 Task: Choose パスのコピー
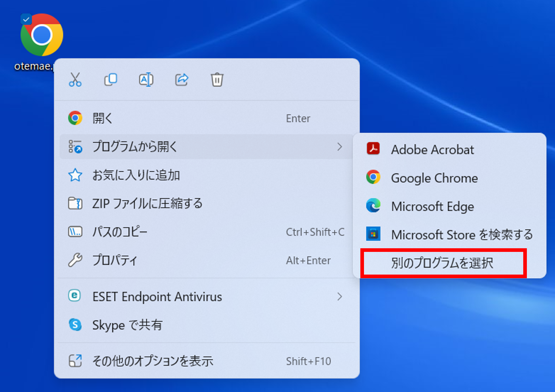click(x=207, y=232)
